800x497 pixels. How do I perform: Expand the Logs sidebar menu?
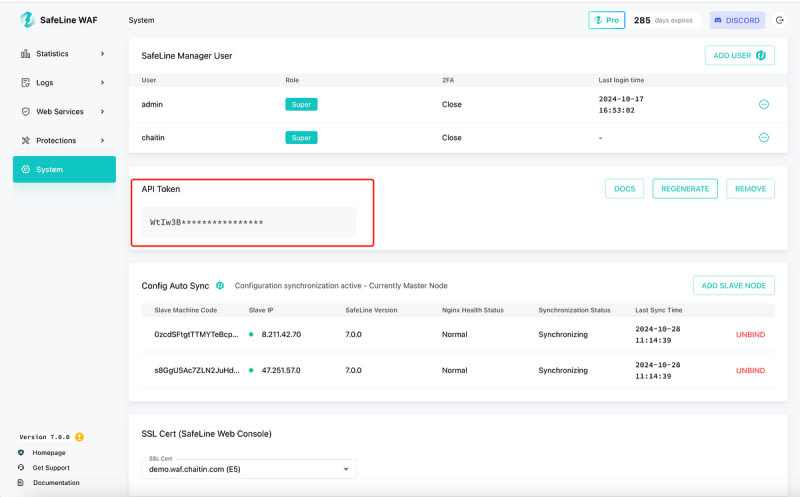click(64, 83)
